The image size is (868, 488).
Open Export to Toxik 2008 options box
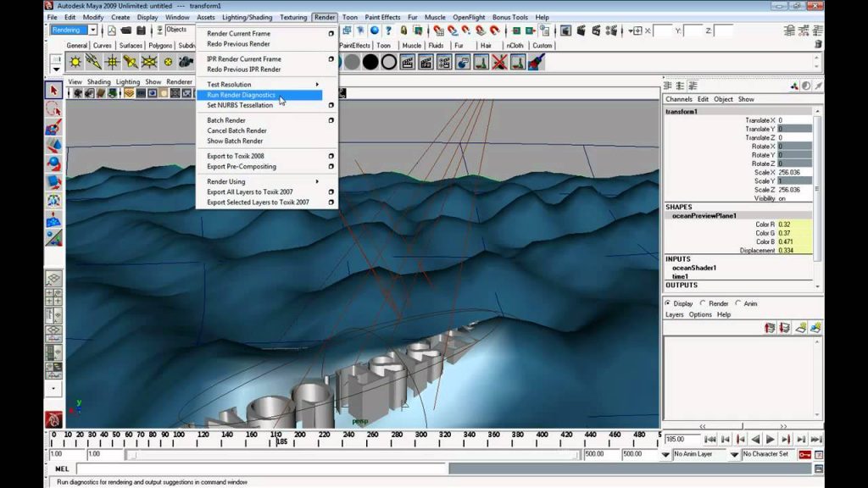click(331, 157)
